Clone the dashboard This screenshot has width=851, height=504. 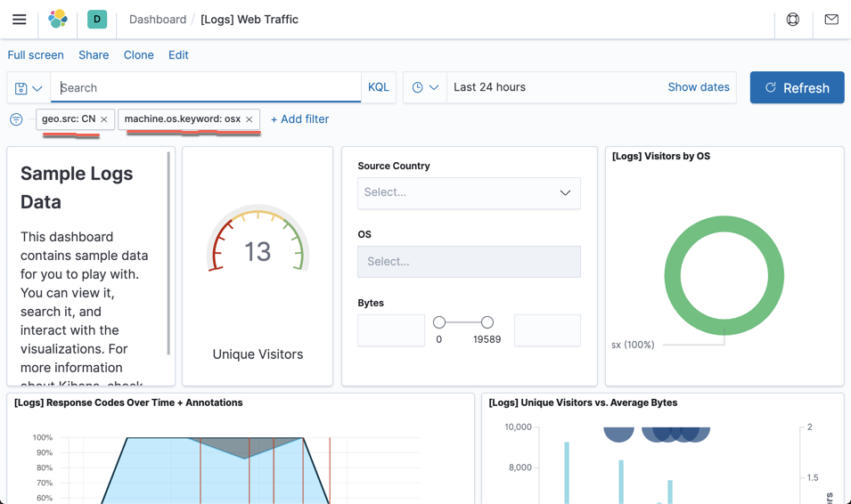click(x=138, y=55)
